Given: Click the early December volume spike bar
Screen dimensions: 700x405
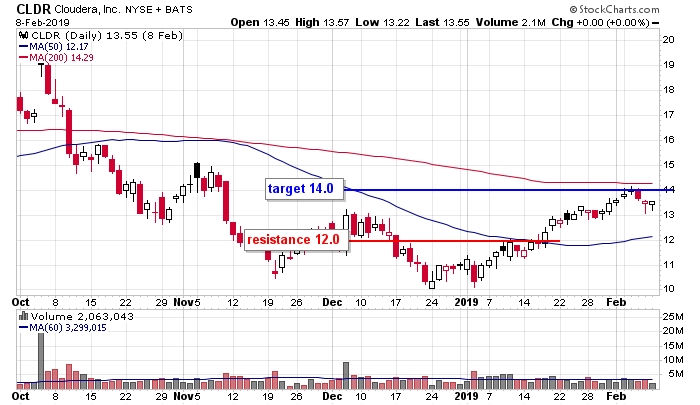Looking at the screenshot, I should pyautogui.click(x=346, y=376).
